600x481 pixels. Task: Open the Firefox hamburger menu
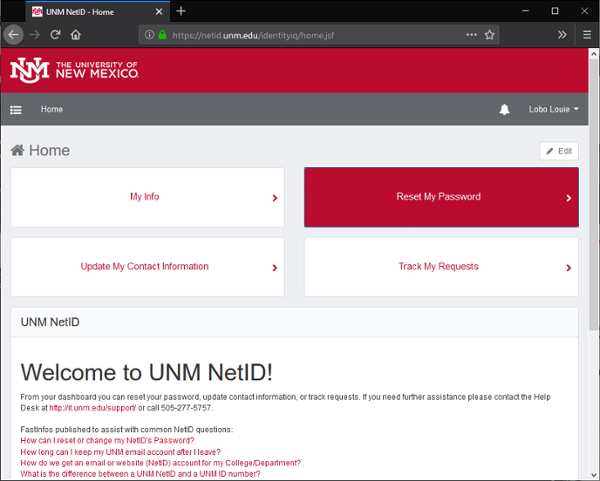587,35
